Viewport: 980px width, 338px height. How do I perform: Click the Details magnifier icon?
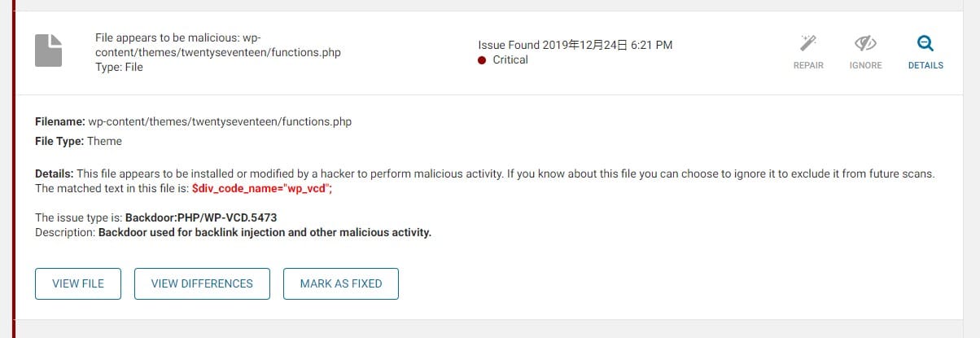(x=925, y=43)
